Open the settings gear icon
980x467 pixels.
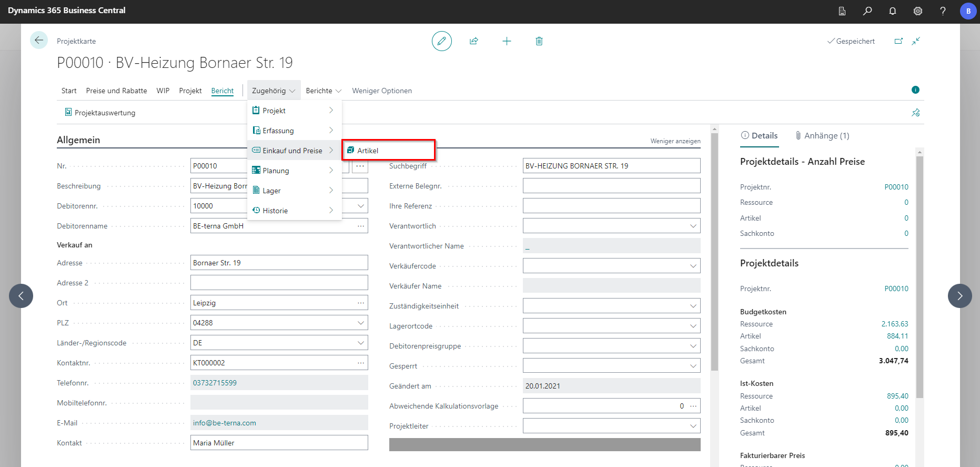(918, 11)
